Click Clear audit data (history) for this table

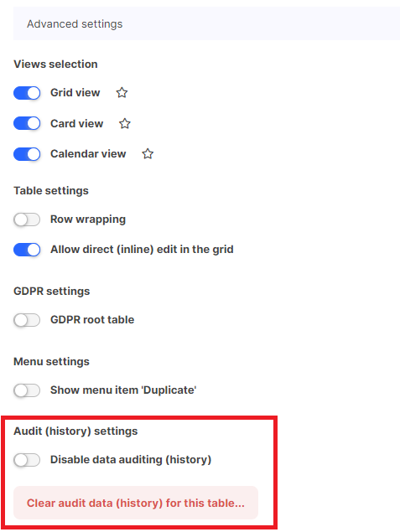click(136, 503)
